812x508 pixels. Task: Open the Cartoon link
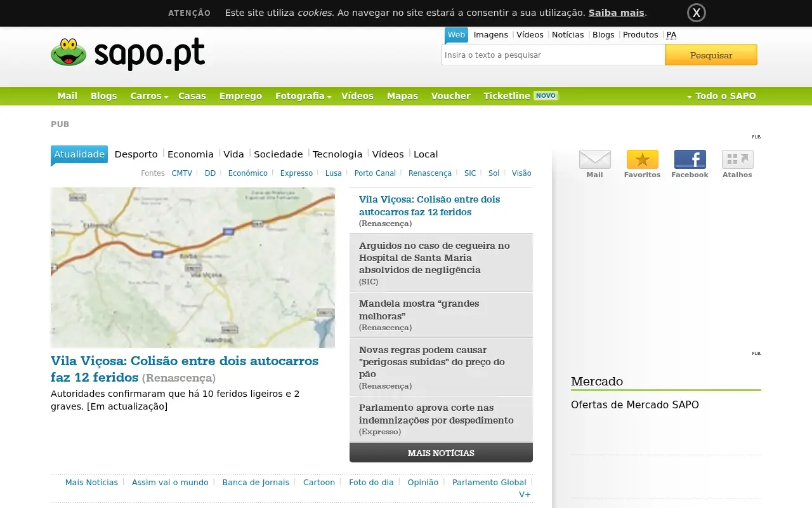(x=319, y=483)
